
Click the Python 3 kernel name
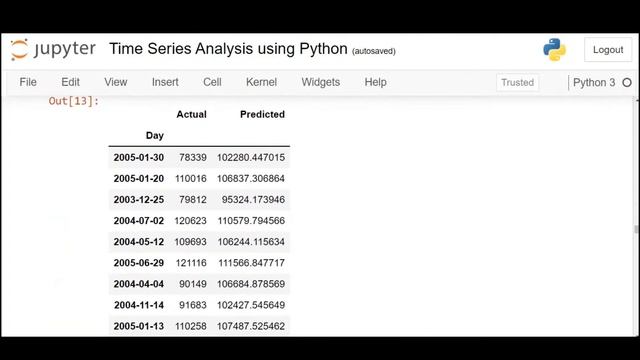[x=594, y=82]
